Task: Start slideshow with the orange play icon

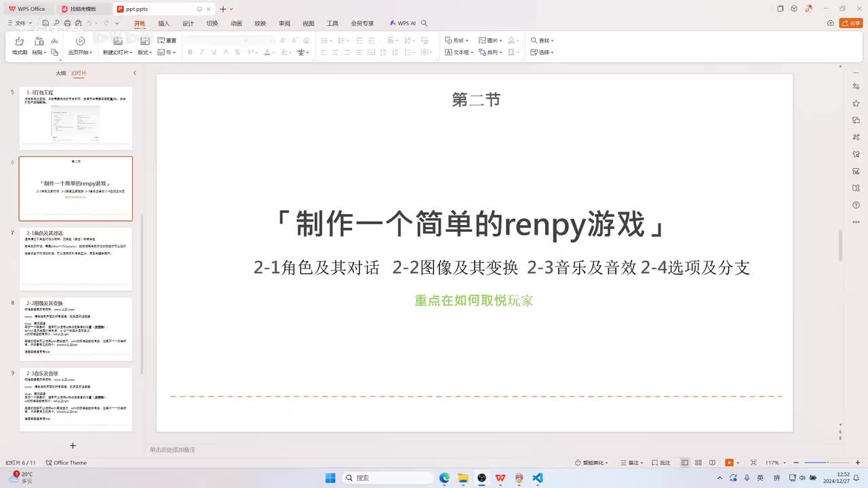Action: [729, 462]
